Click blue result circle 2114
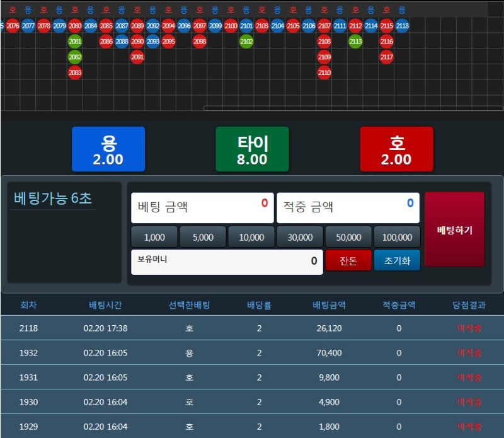This screenshot has height=438, width=504. point(371,26)
